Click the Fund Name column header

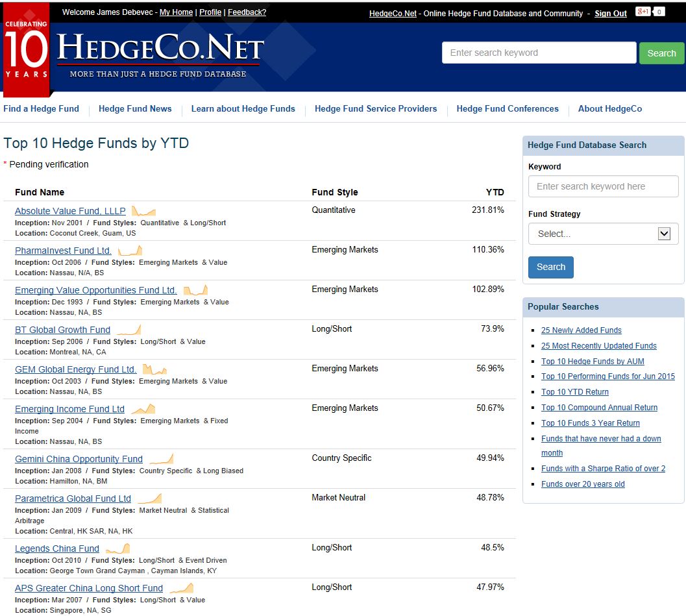tap(40, 192)
